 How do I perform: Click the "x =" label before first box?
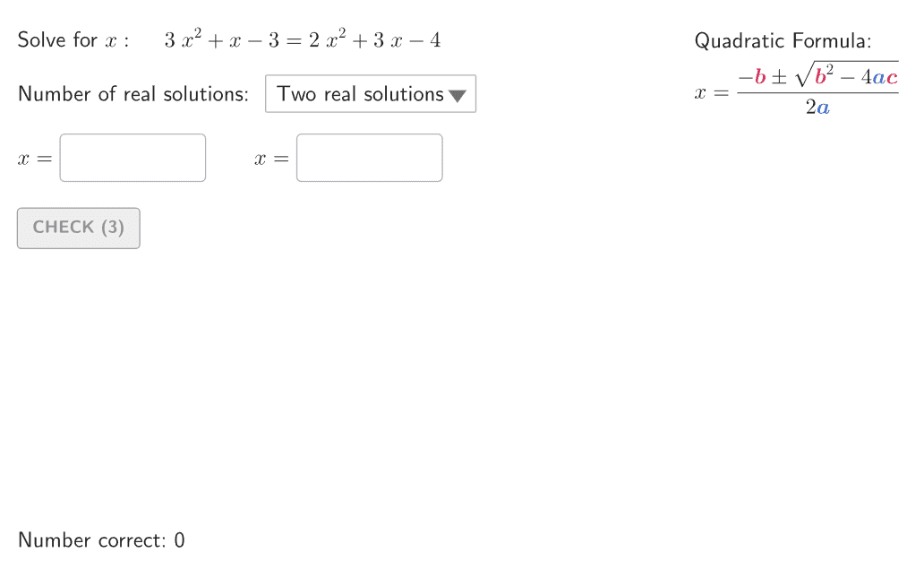pos(35,160)
